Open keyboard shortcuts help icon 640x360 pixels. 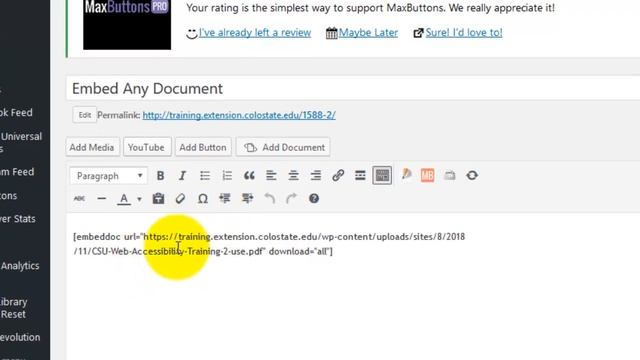pyautogui.click(x=313, y=199)
